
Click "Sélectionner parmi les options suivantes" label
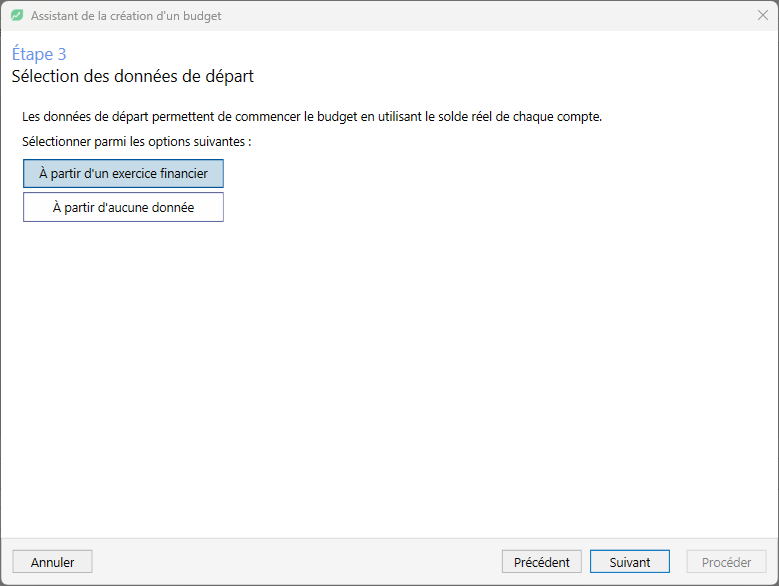point(137,142)
